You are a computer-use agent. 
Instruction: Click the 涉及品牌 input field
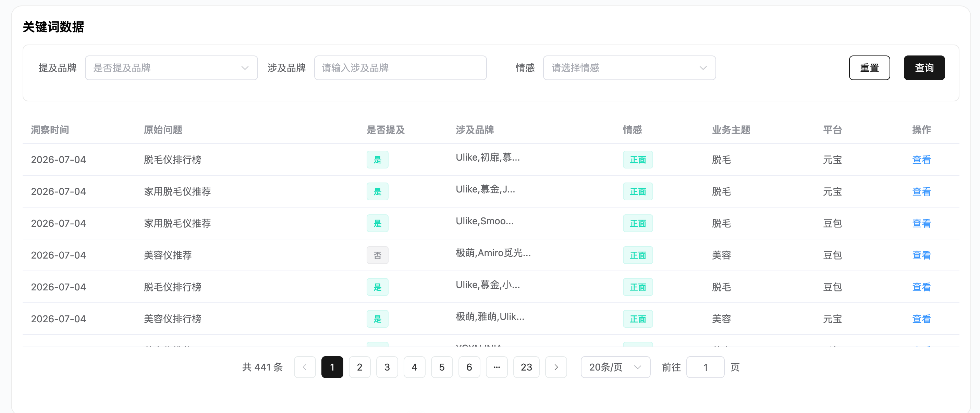click(x=400, y=68)
